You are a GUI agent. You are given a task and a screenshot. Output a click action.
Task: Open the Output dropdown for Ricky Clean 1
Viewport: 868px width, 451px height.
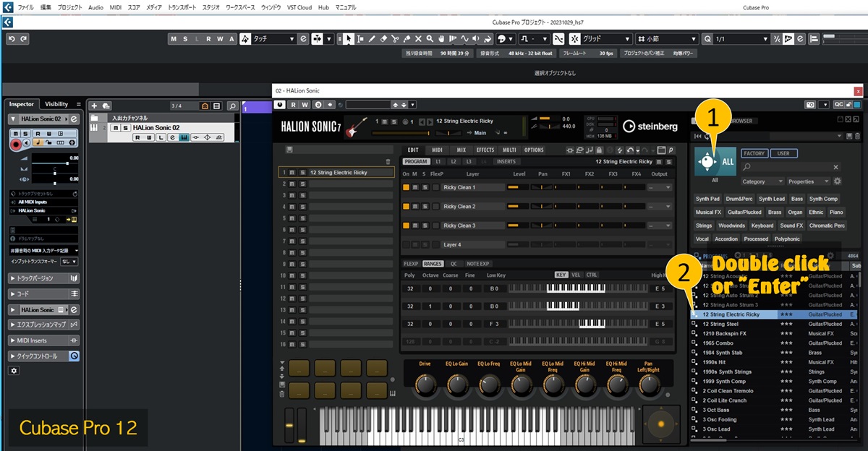point(660,187)
